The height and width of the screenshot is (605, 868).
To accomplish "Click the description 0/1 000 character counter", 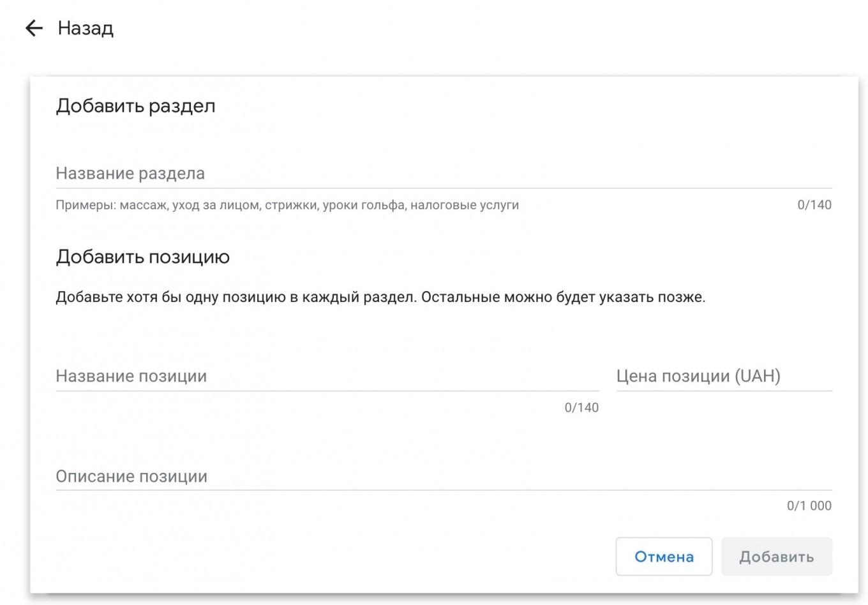I will 809,506.
